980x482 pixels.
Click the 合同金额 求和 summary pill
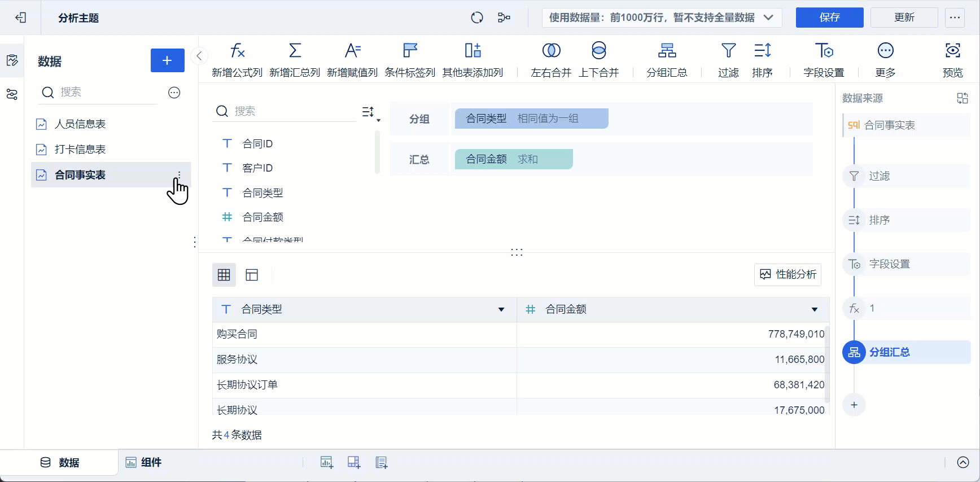[x=514, y=159]
